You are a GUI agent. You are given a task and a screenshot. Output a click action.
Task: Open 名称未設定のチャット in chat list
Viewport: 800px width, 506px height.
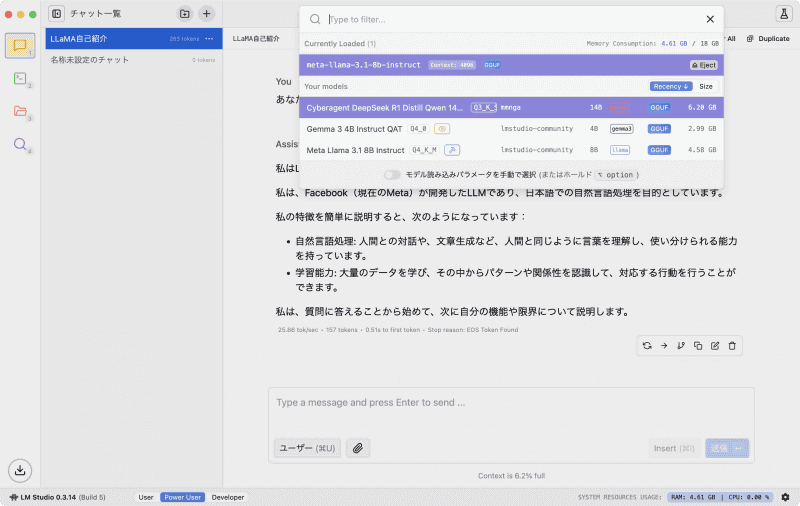tap(134, 60)
